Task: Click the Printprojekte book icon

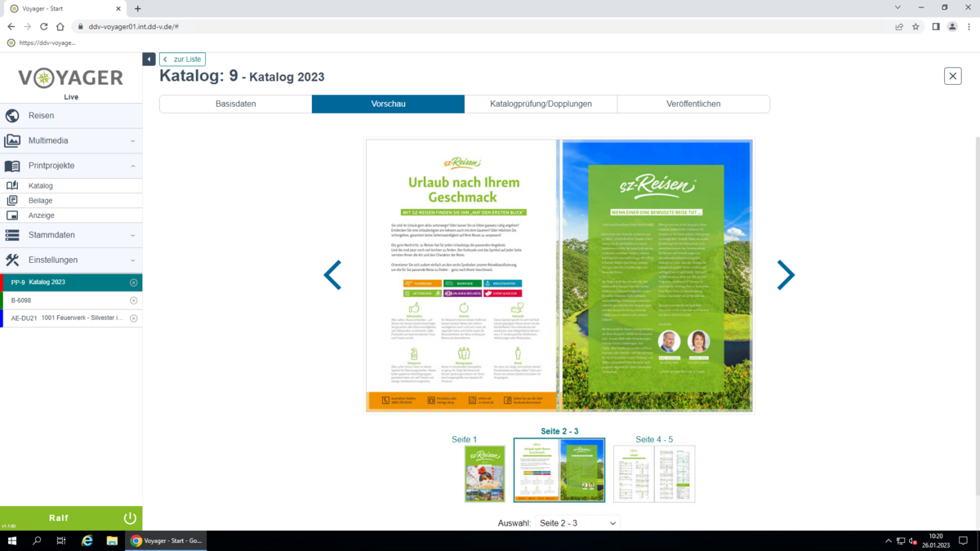Action: (x=12, y=166)
